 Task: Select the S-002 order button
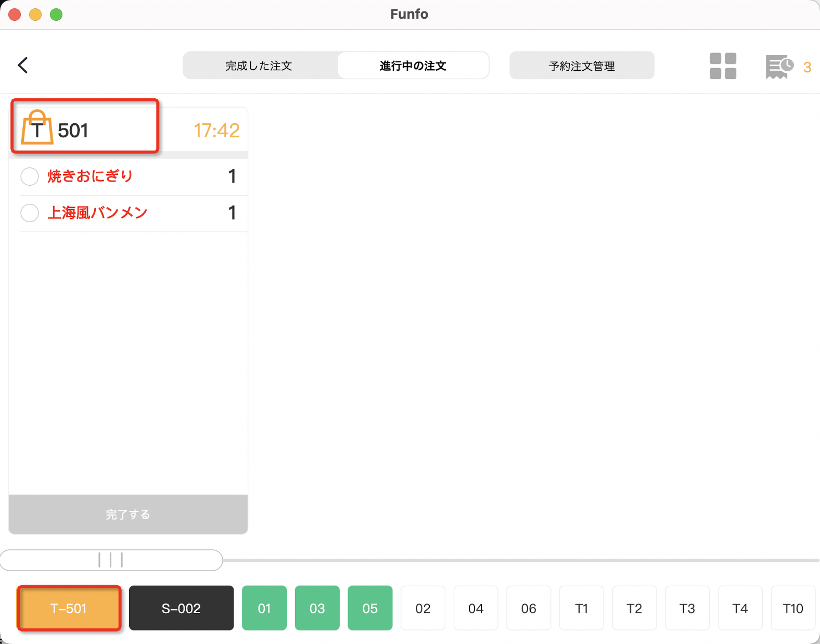pyautogui.click(x=181, y=608)
